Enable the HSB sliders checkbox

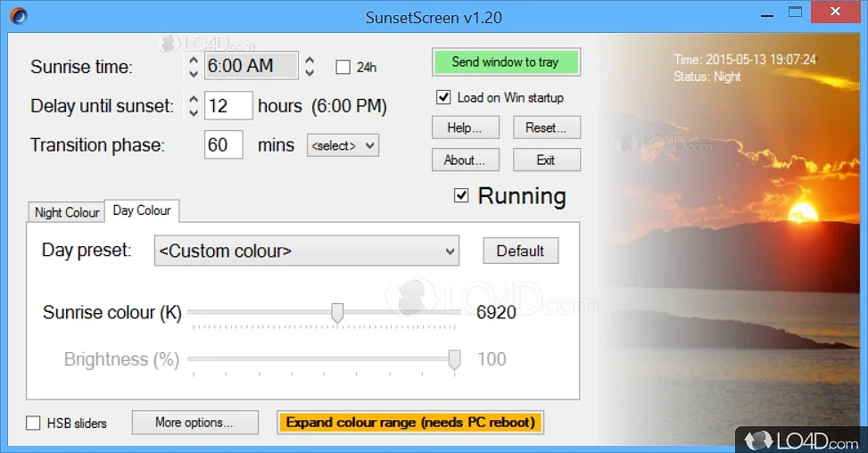click(x=33, y=424)
